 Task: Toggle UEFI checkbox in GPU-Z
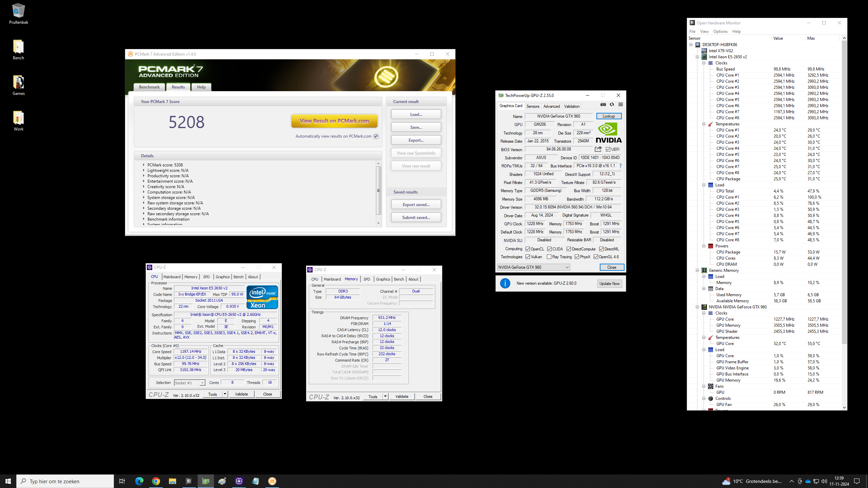608,149
